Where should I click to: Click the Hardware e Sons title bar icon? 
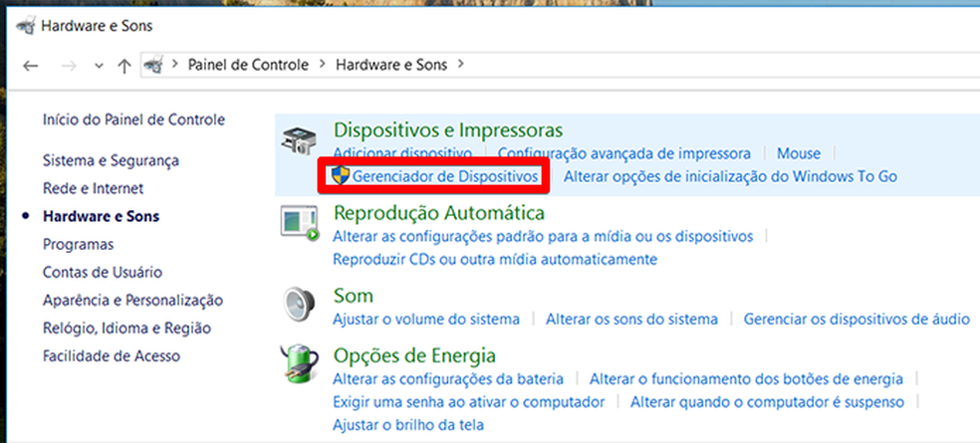[26, 26]
